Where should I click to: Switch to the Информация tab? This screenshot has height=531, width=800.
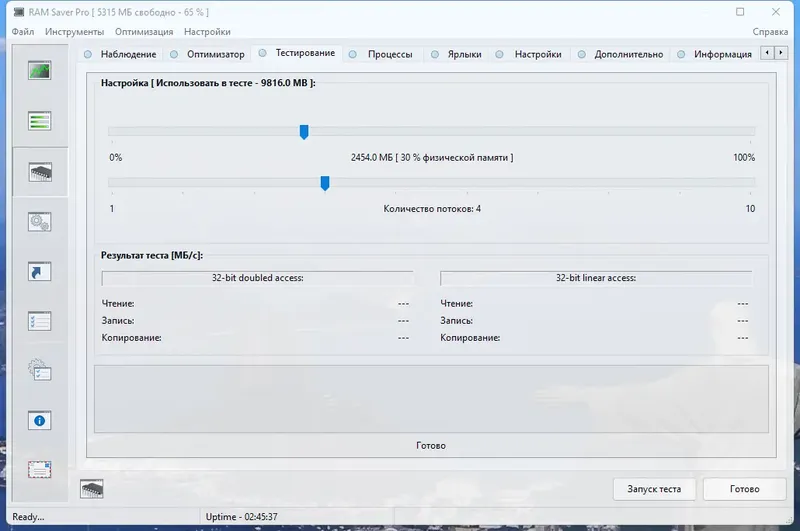(715, 54)
